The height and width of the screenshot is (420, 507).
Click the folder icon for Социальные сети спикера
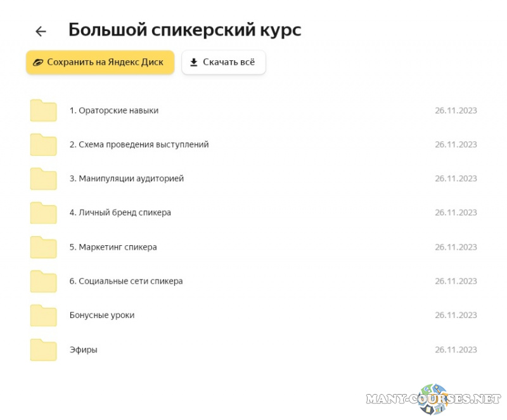(x=44, y=282)
